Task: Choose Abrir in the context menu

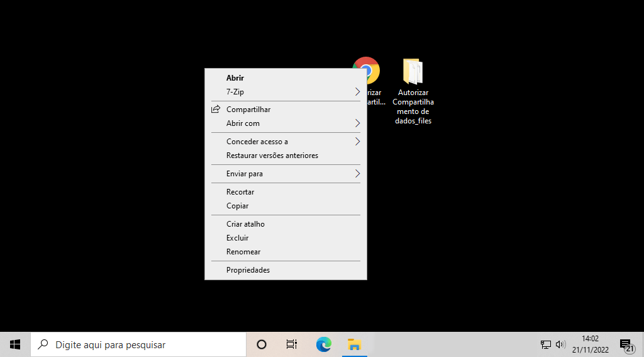Action: coord(235,78)
